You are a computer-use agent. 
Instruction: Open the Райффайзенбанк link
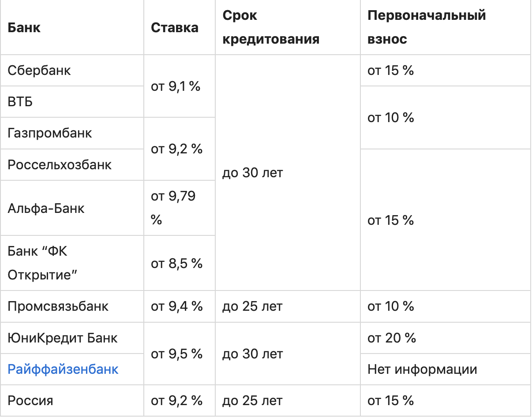pos(63,369)
